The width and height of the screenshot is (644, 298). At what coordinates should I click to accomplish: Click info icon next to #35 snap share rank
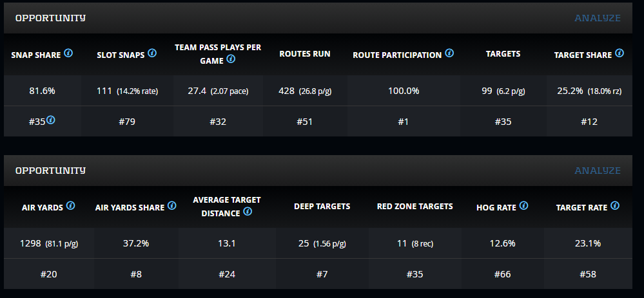50,120
